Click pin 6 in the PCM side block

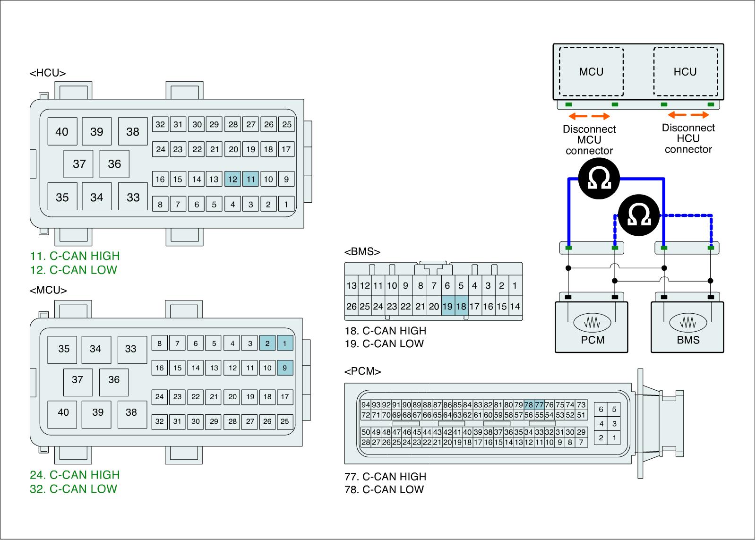(x=601, y=410)
